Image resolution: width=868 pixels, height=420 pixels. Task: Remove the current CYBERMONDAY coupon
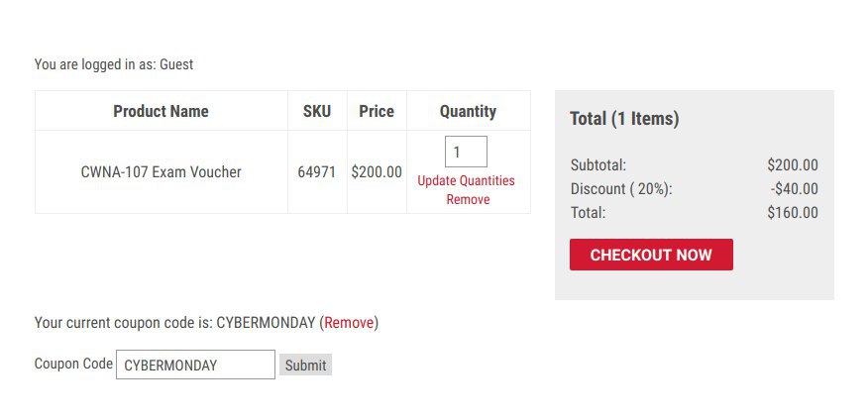[x=349, y=322]
